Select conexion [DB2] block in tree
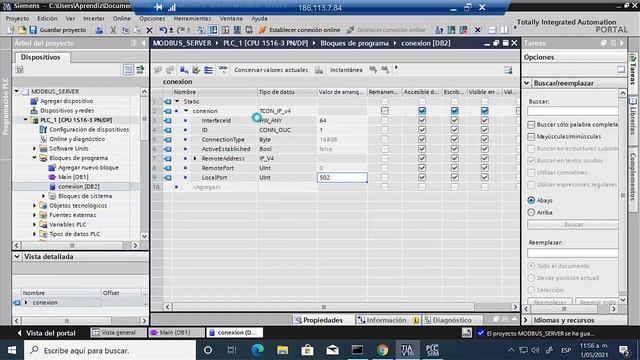 tap(79, 186)
